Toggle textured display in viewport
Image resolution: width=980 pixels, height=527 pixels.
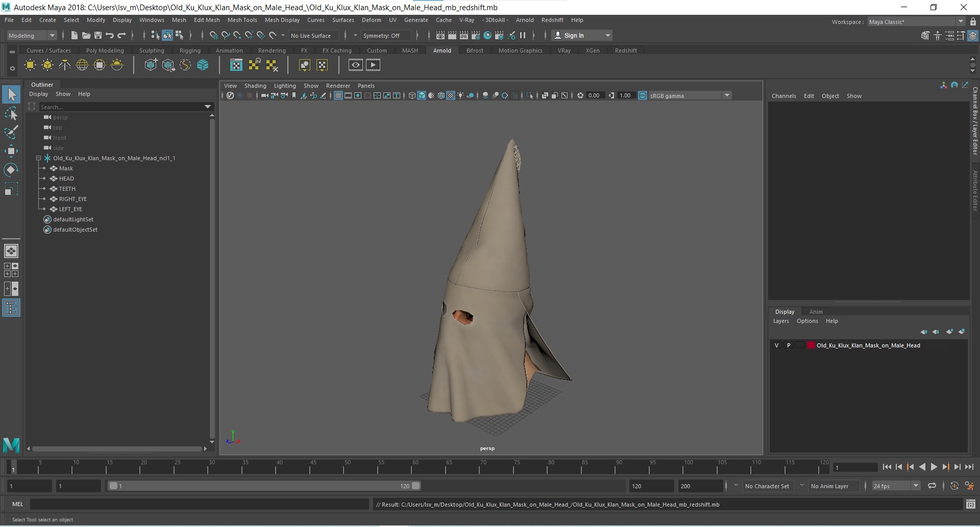click(x=451, y=95)
